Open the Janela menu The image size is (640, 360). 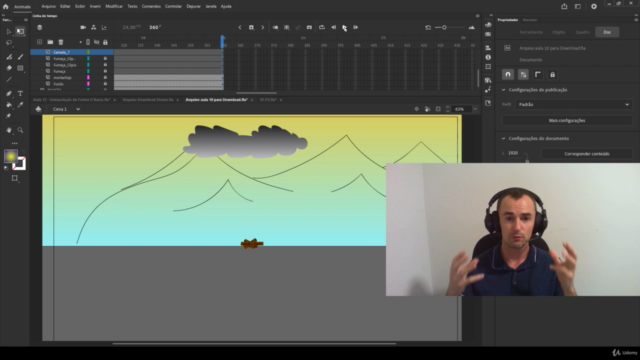click(211, 6)
